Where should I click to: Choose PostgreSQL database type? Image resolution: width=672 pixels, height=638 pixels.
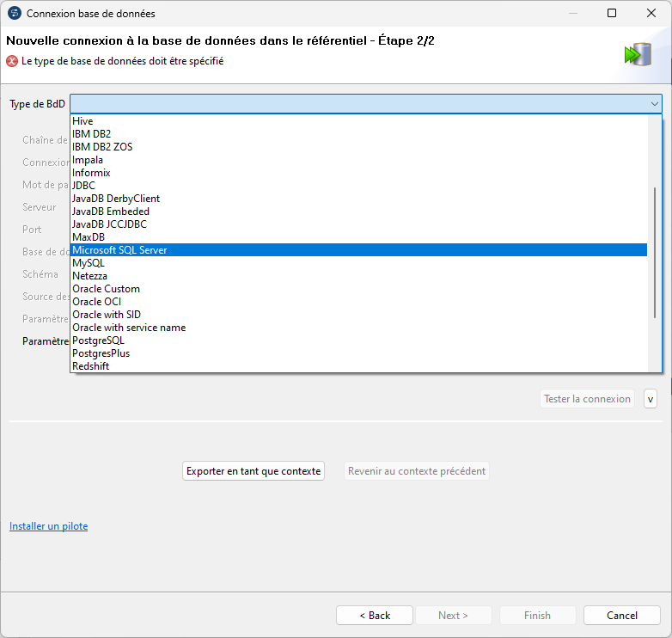click(358, 340)
